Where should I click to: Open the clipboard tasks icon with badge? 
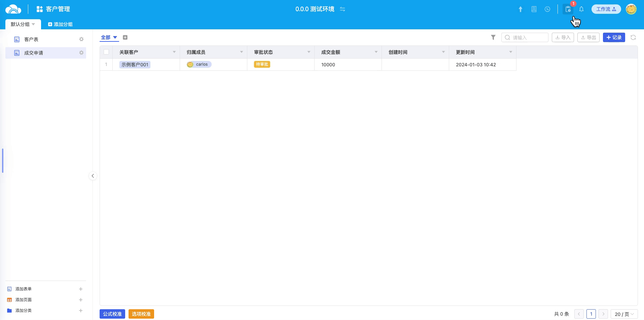pos(568,9)
